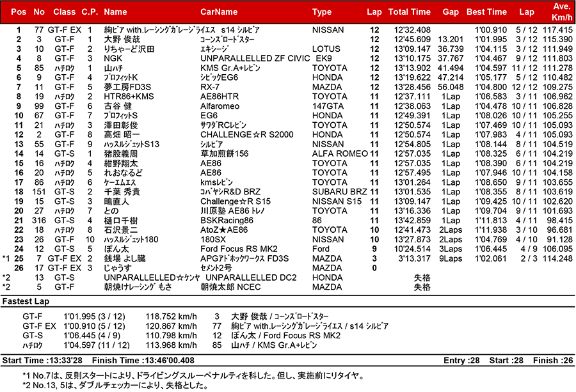Click car name KMS Gr.A+レビン in results table

click(x=230, y=68)
